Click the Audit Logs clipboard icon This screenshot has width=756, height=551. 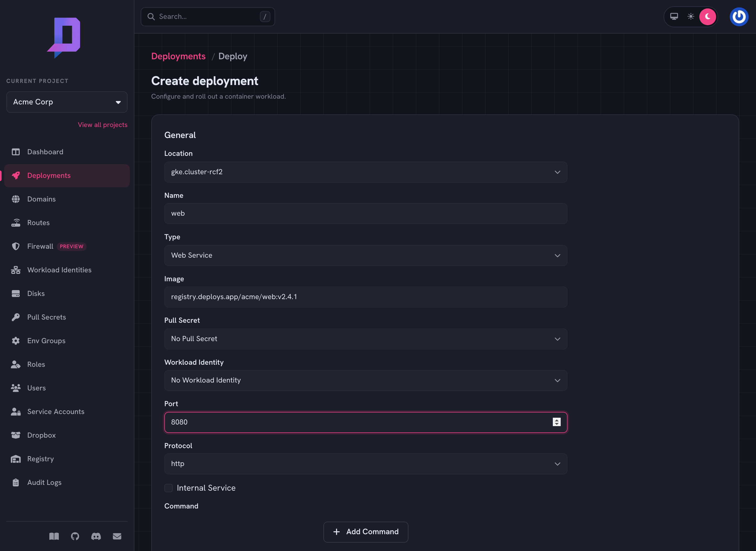pyautogui.click(x=16, y=482)
